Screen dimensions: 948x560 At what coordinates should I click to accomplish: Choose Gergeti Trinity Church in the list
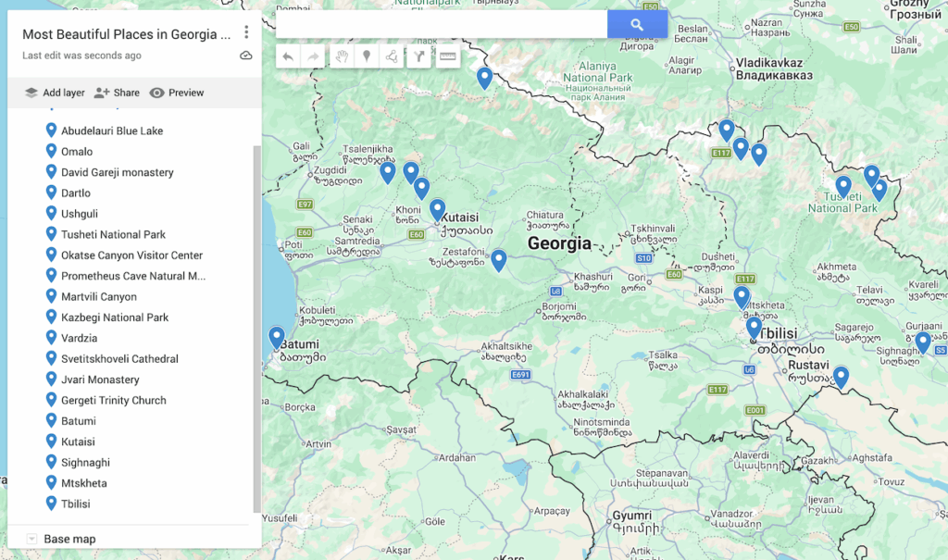pos(114,401)
